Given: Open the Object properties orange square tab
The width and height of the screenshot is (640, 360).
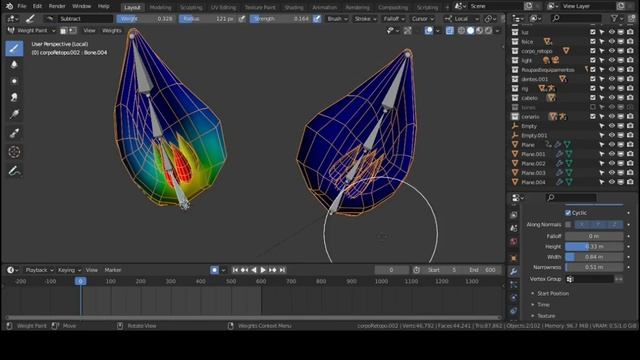Looking at the screenshot, I should tap(514, 258).
